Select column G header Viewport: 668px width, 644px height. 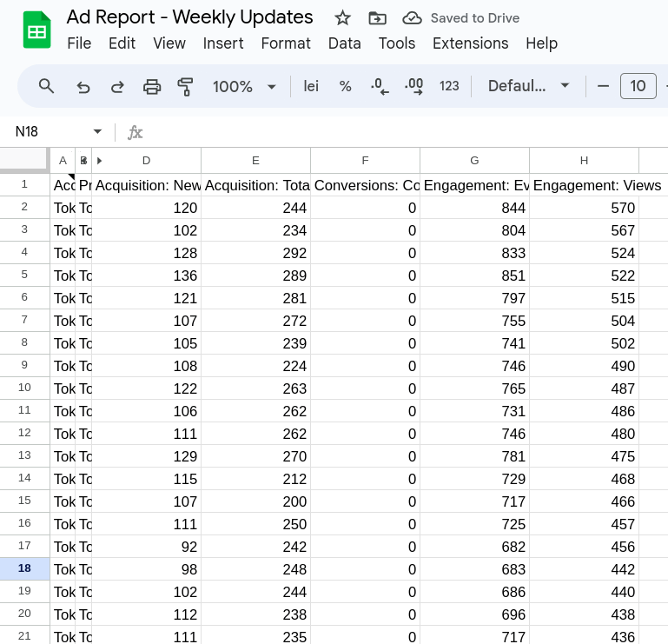(474, 160)
